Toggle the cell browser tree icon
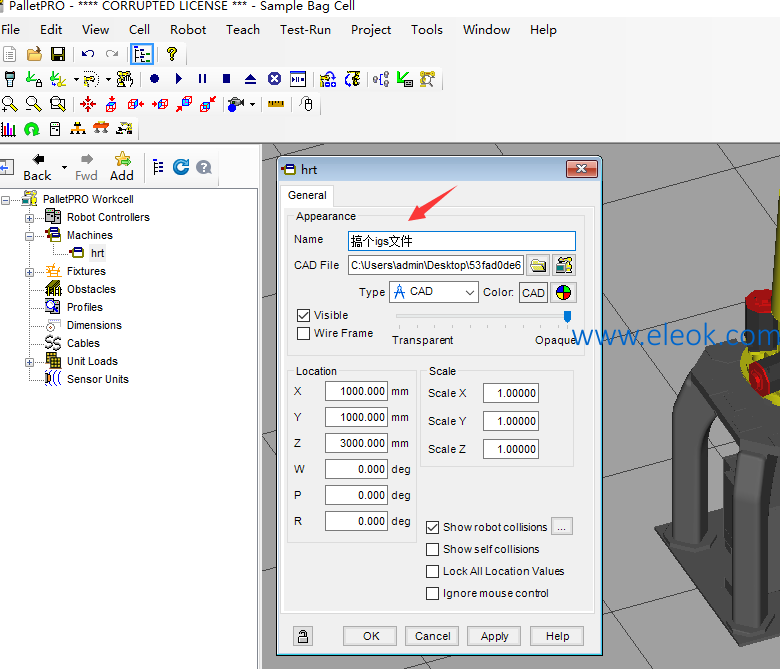Screen dimensions: 780x669 coord(142,54)
